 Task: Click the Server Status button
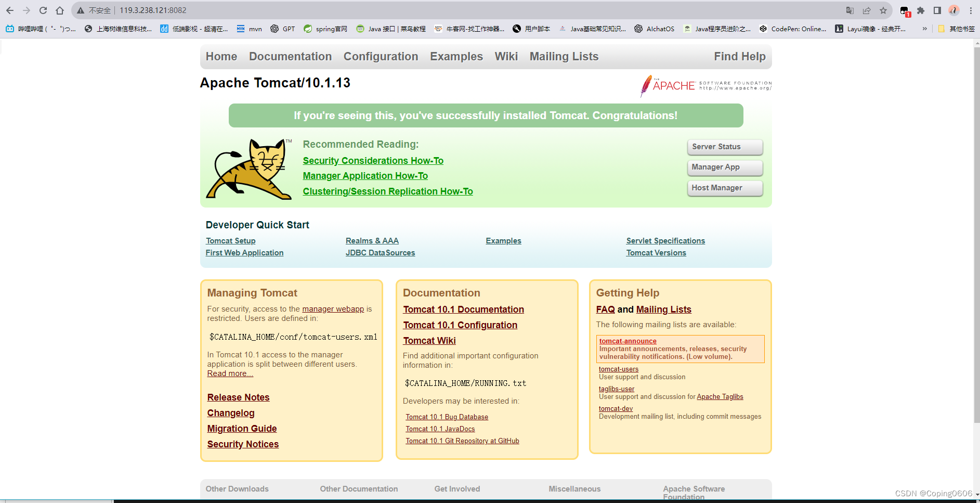coord(725,147)
